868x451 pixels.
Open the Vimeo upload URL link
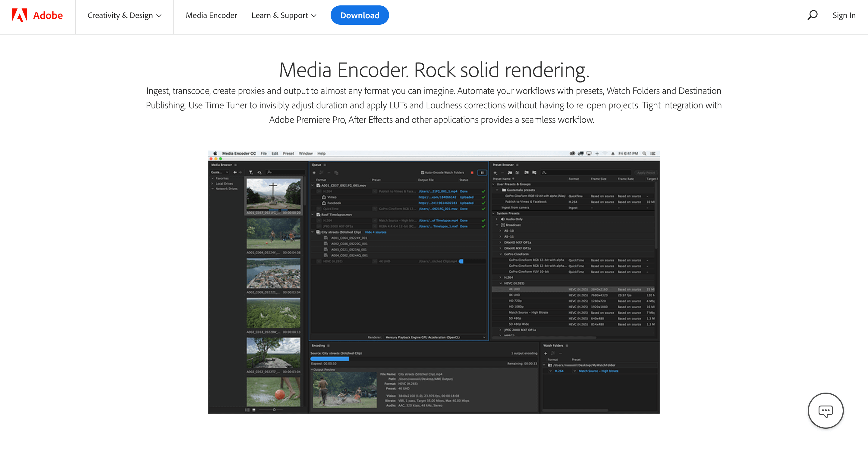[437, 197]
